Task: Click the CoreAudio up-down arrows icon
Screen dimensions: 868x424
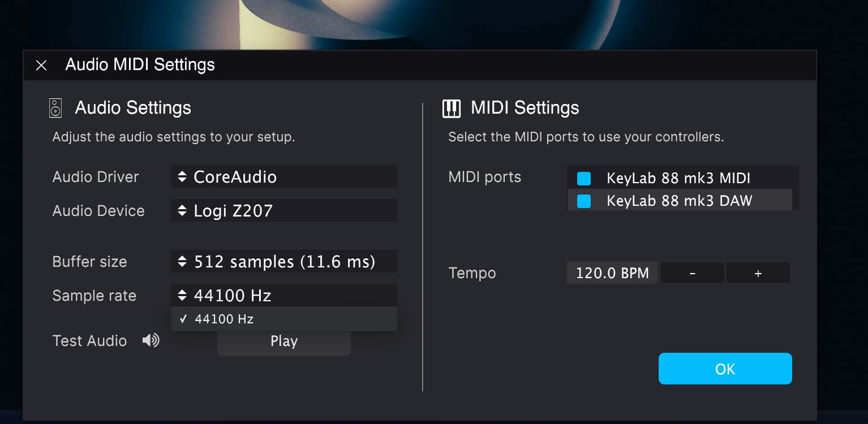Action: click(x=182, y=177)
